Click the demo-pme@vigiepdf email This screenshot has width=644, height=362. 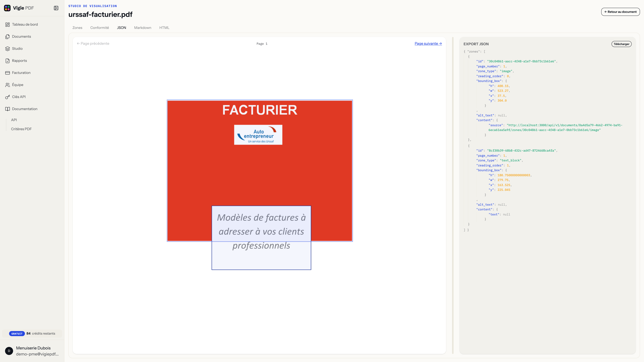(x=37, y=354)
